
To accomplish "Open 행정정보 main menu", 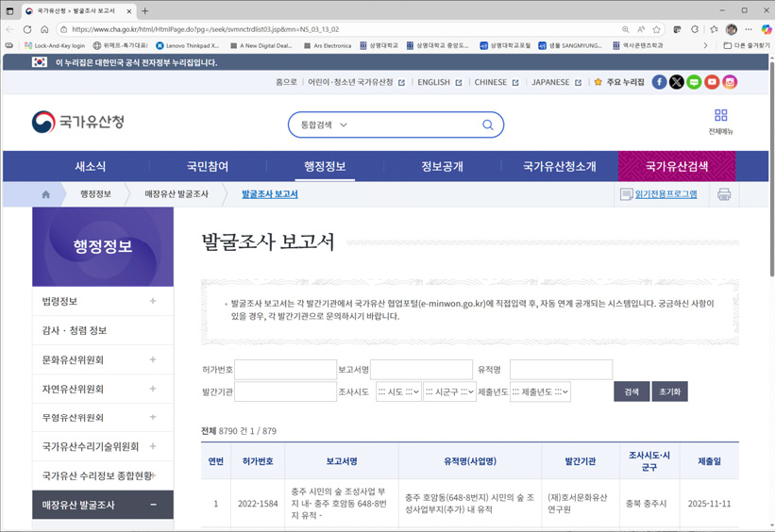I will pyautogui.click(x=325, y=166).
